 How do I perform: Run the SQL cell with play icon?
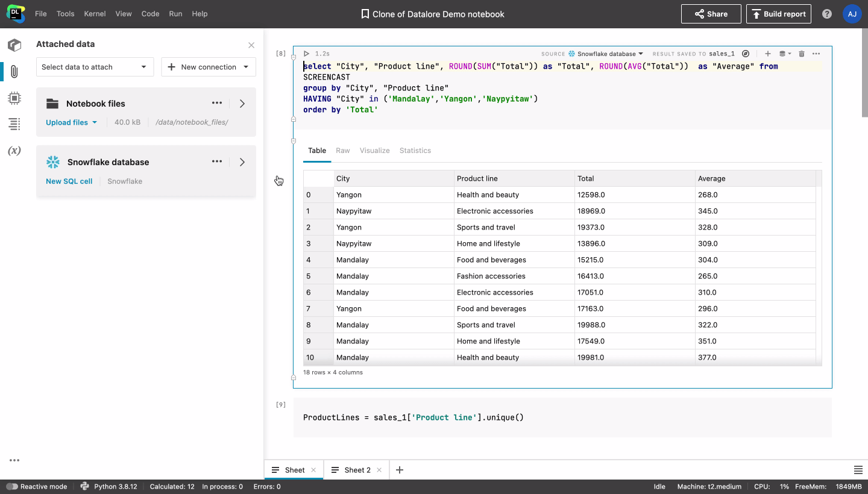click(306, 54)
